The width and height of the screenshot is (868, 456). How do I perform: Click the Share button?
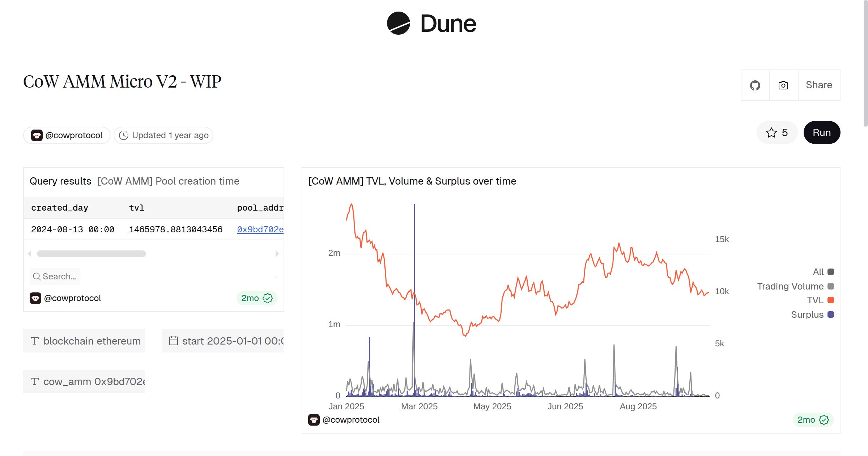(x=819, y=85)
